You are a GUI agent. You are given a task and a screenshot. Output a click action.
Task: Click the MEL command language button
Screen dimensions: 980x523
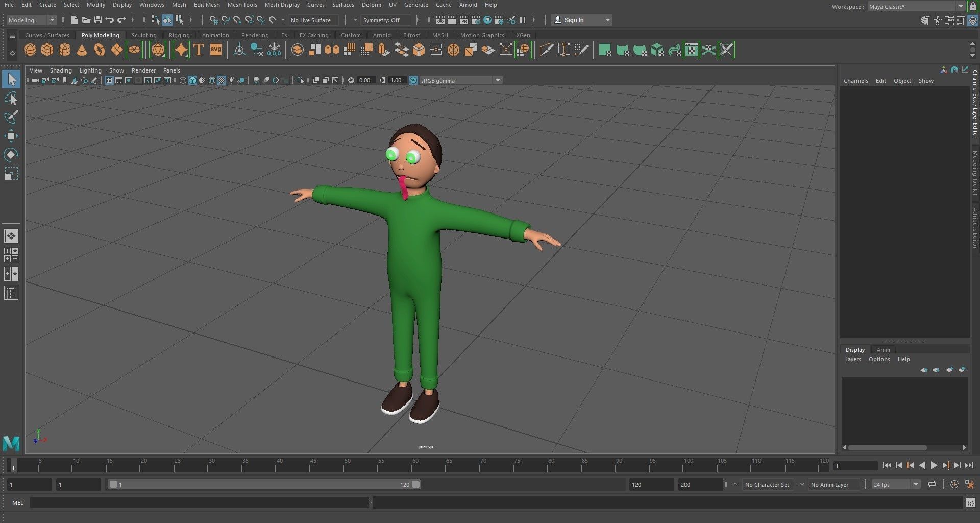tap(17, 503)
